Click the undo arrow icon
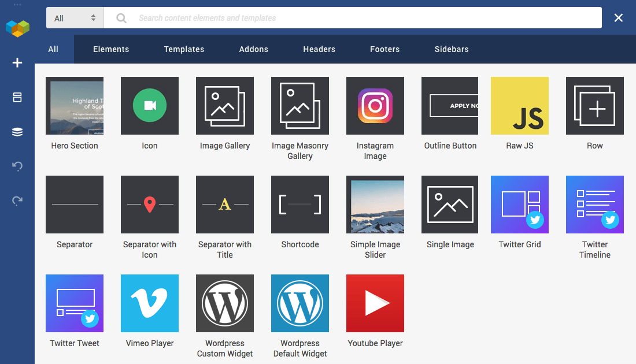Screen dimensions: 636x364 (x=17, y=166)
